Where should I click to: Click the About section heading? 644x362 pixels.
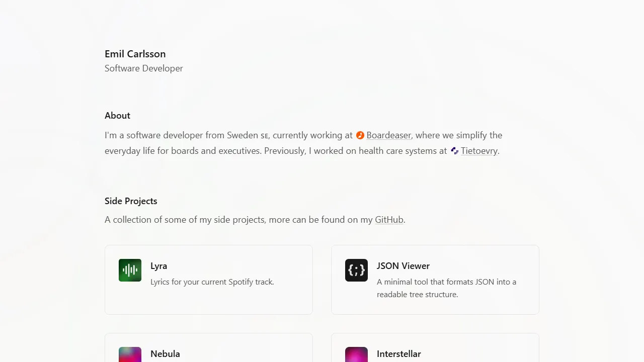tap(117, 115)
